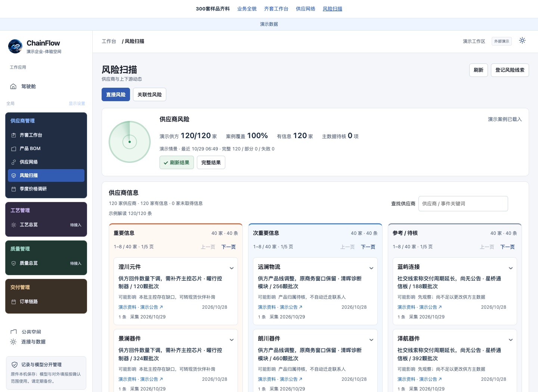
Task: Click the ChainFlow logo icon
Action: tap(15, 46)
